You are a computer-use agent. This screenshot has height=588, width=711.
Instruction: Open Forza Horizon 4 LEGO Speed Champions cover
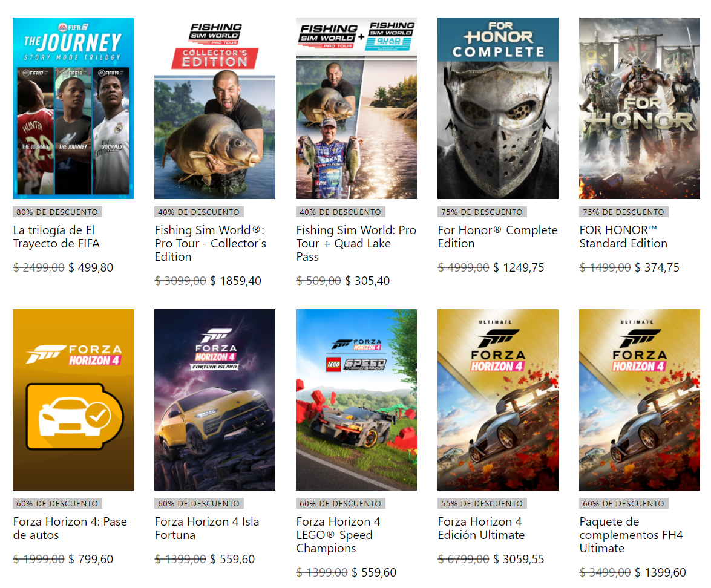tap(356, 400)
